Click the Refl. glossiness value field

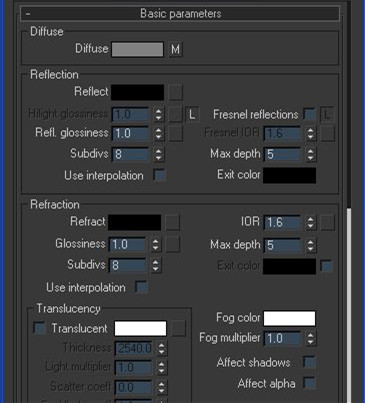(130, 134)
